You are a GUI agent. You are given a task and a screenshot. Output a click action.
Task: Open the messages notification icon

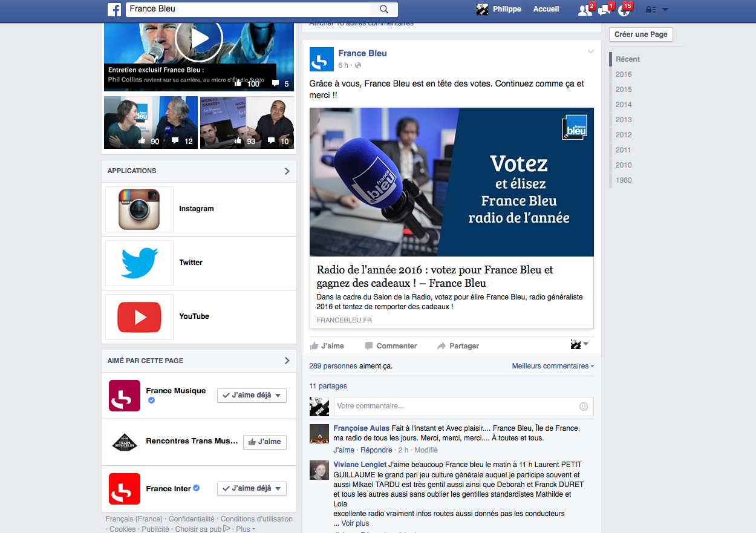tap(604, 10)
